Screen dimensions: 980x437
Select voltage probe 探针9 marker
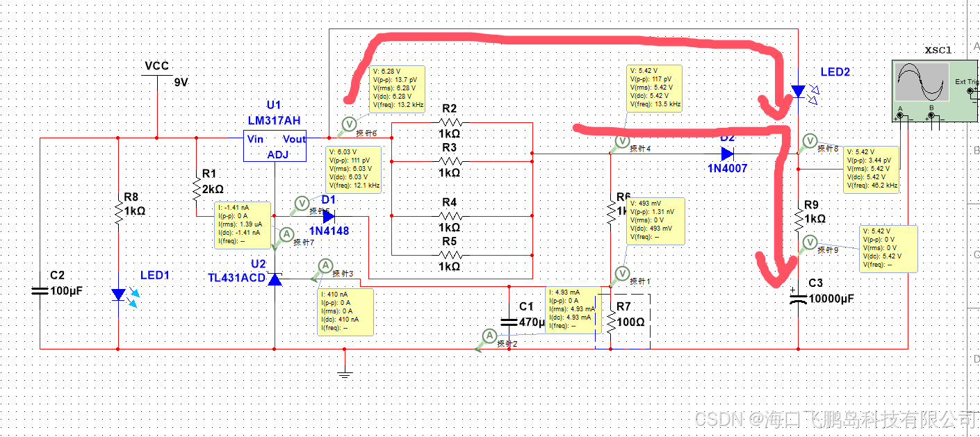point(809,242)
